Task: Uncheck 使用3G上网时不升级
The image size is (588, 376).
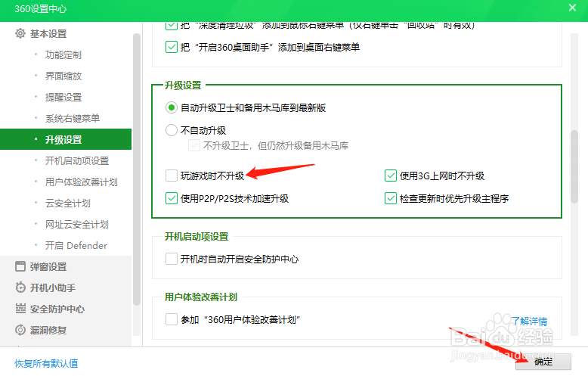Action: tap(391, 176)
